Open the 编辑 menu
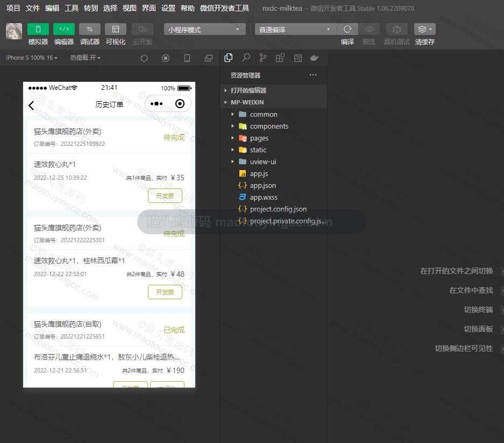504x443 pixels. [x=52, y=8]
